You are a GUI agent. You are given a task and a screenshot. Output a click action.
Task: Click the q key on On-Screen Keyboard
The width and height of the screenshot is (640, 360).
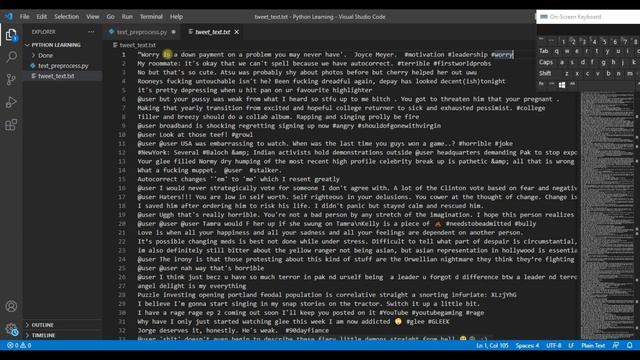(557, 51)
